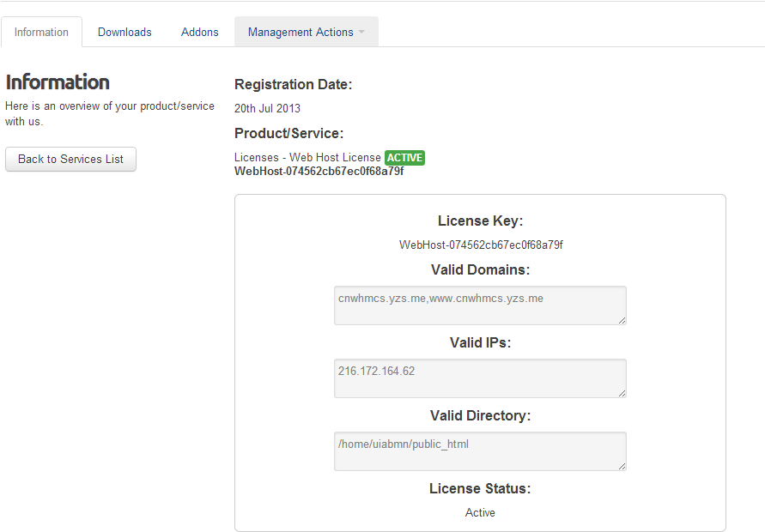Click the registration date 20th Jul 2013
Viewport: 765px width, 532px height.
(267, 108)
